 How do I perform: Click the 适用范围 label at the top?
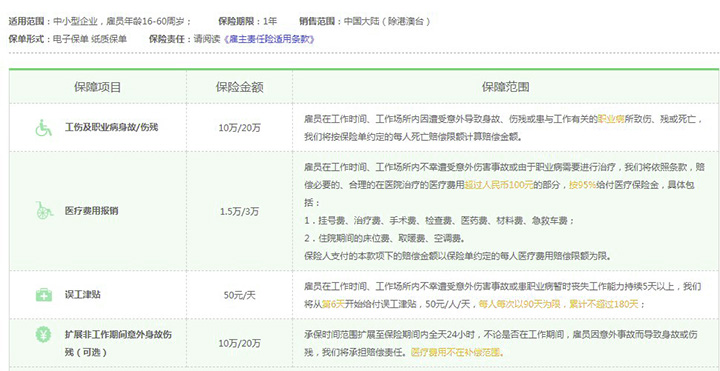click(x=27, y=21)
